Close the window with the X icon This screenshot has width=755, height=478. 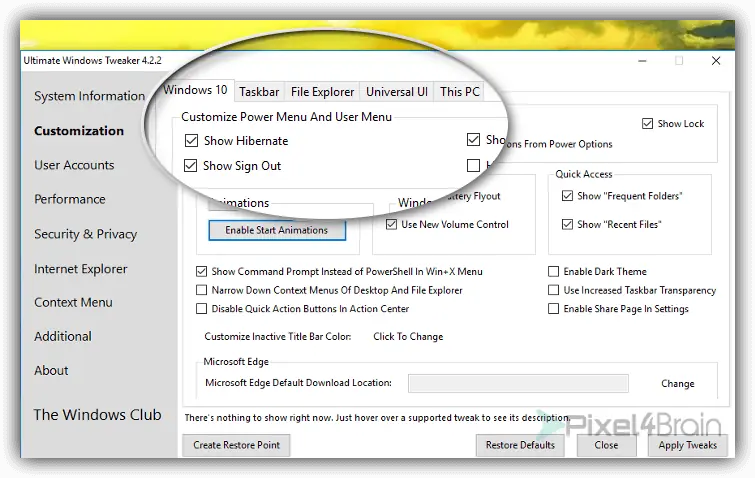[x=716, y=61]
